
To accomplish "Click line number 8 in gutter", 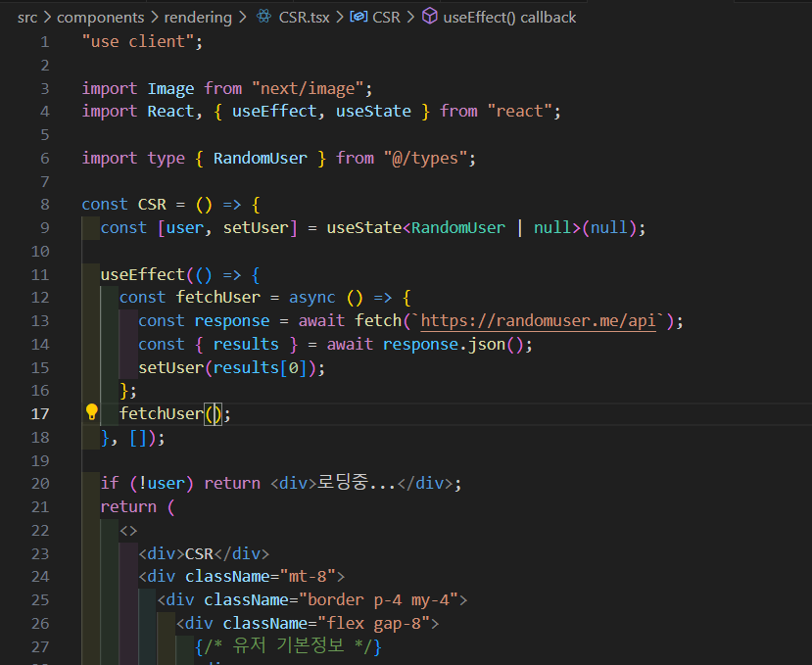I will point(44,204).
